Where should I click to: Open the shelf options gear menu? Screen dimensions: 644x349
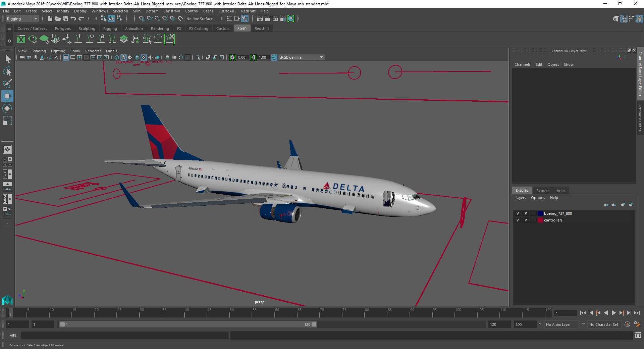[9, 41]
